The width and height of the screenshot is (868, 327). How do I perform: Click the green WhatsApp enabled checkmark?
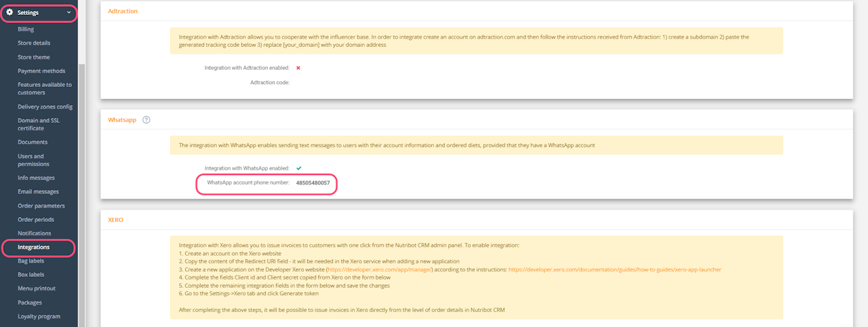(x=299, y=168)
